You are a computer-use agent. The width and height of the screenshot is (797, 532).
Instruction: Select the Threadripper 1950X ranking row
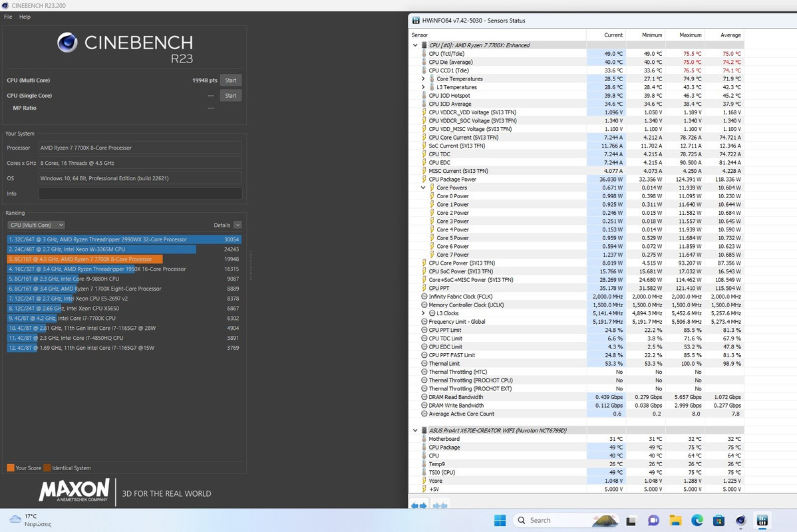click(124, 269)
